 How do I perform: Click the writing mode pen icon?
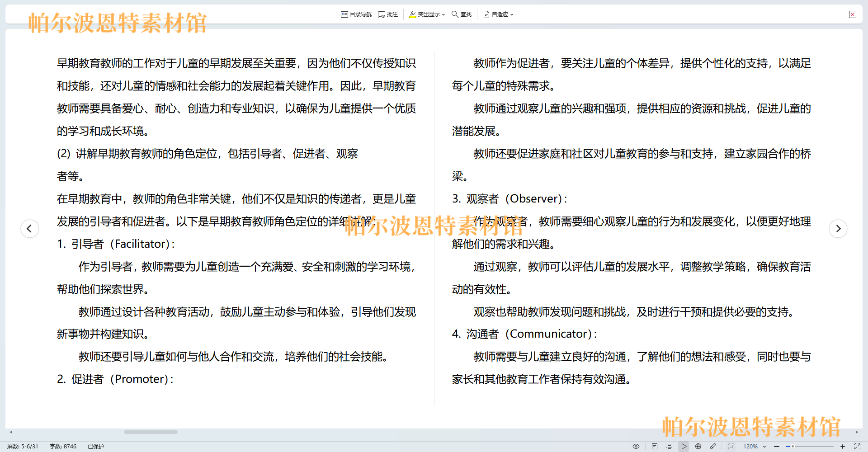pos(713,446)
